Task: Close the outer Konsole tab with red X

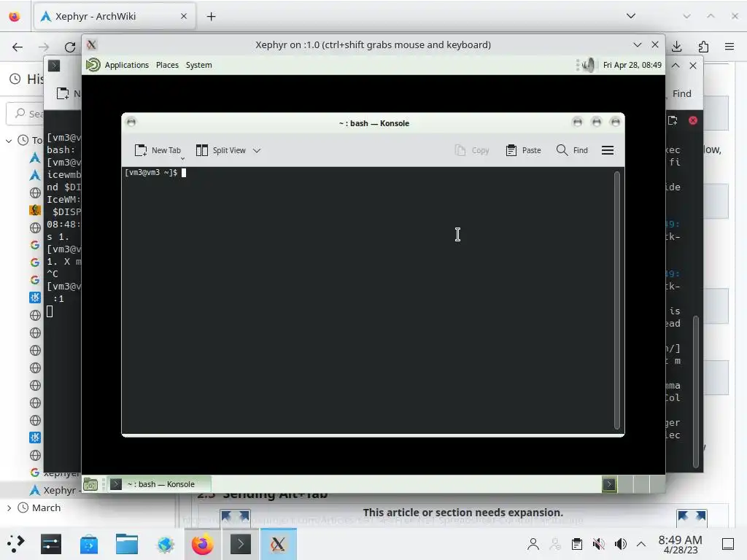Action: tap(693, 120)
